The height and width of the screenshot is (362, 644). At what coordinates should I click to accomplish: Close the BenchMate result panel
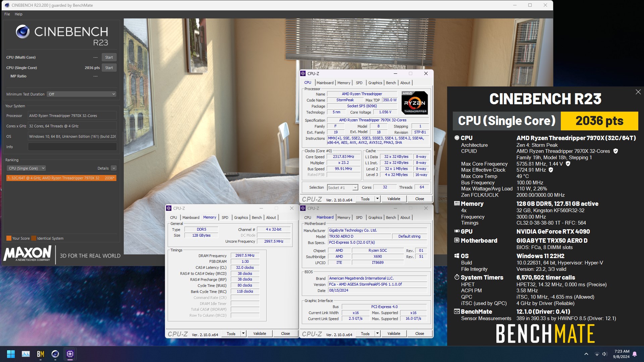(x=638, y=92)
